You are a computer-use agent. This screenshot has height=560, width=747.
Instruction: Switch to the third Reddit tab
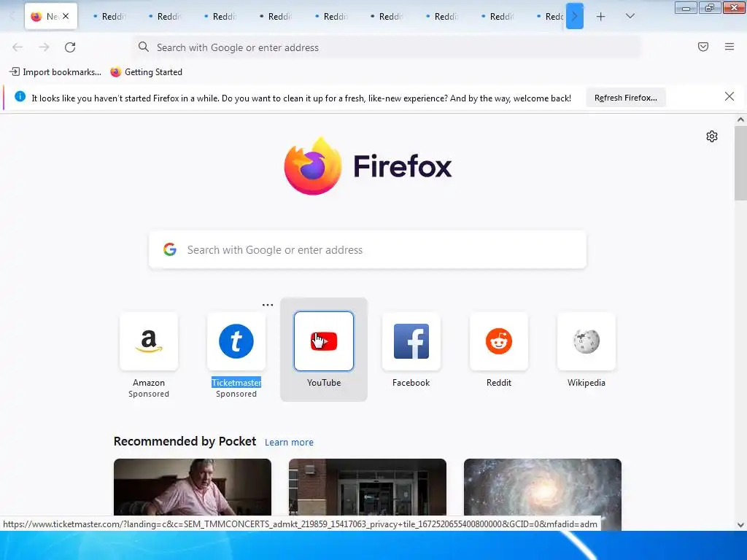(220, 17)
